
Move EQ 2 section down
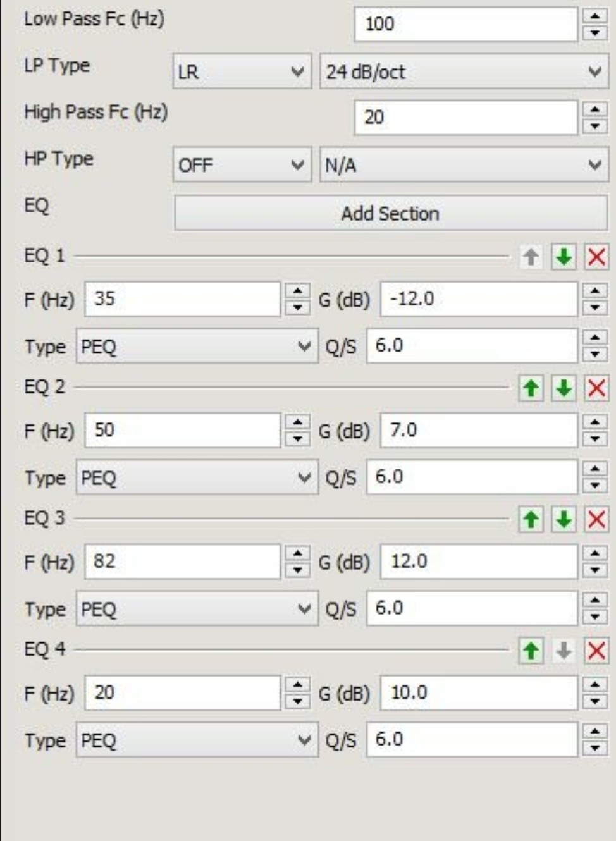tap(564, 388)
